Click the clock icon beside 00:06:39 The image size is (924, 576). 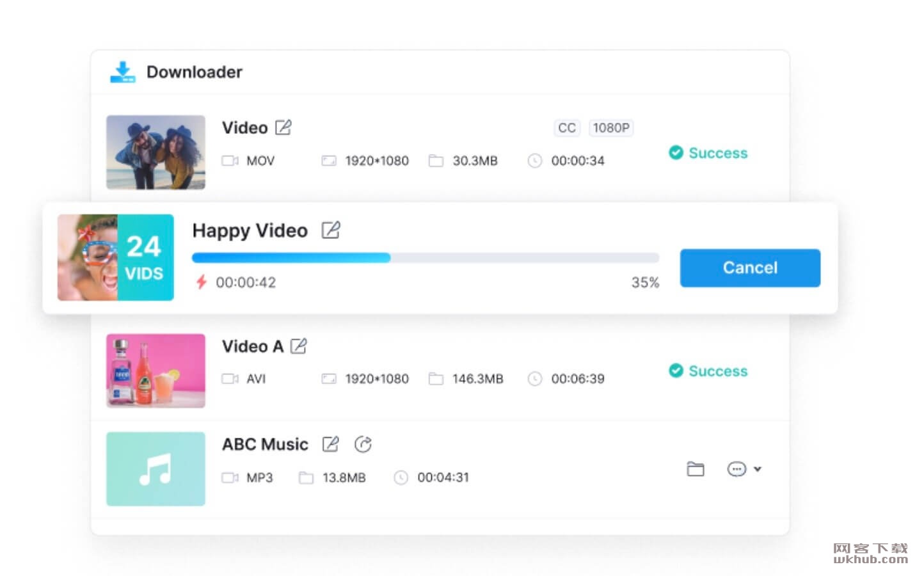pyautogui.click(x=535, y=379)
